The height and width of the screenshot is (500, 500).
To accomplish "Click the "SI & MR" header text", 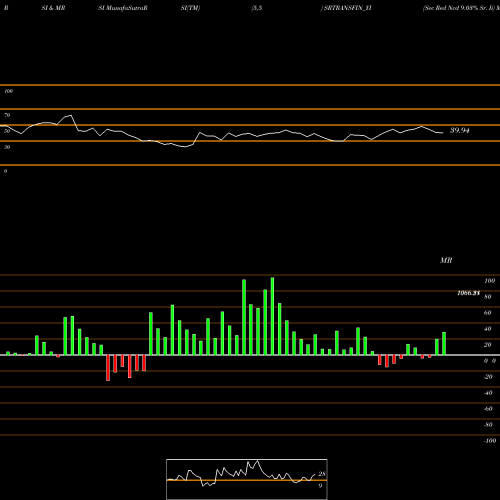I will click(53, 8).
